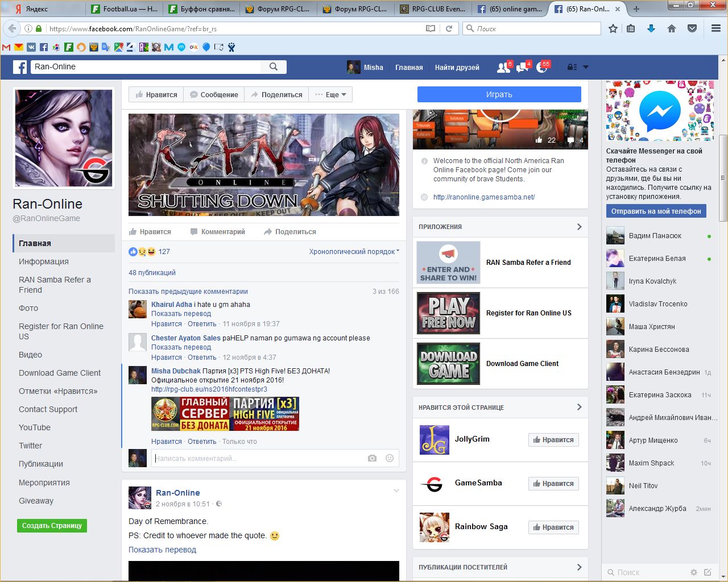The height and width of the screenshot is (582, 728).
Task: Like Khairul Adha's comment
Action: point(167,324)
